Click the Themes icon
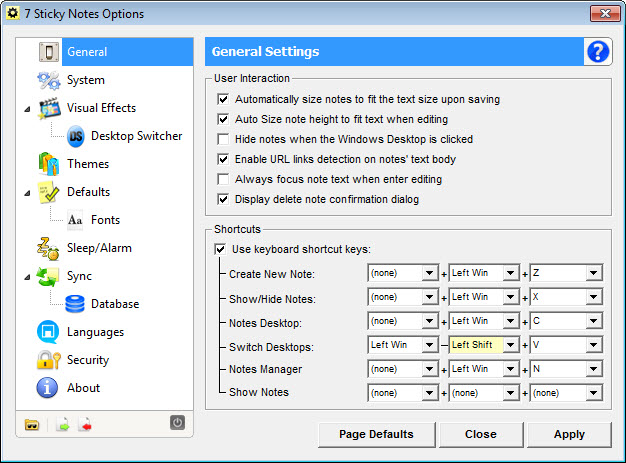The width and height of the screenshot is (626, 463). (49, 164)
